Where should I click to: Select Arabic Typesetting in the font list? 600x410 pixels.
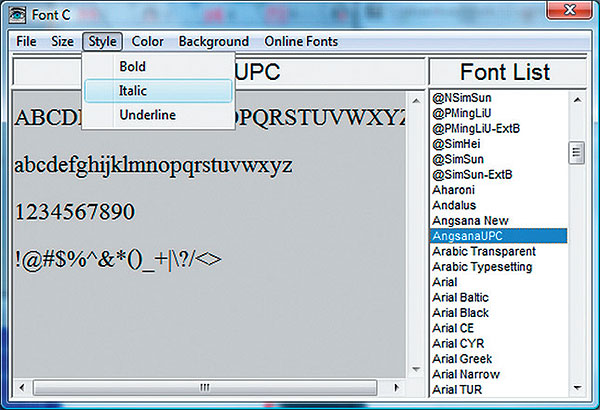click(x=498, y=266)
